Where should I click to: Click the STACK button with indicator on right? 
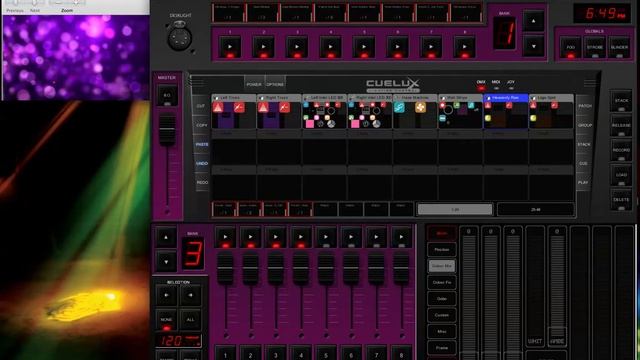(x=621, y=101)
